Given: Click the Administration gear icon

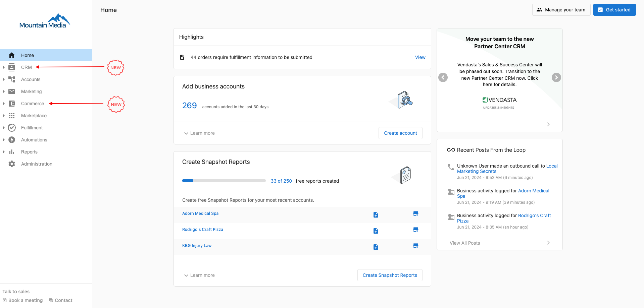Looking at the screenshot, I should point(12,164).
